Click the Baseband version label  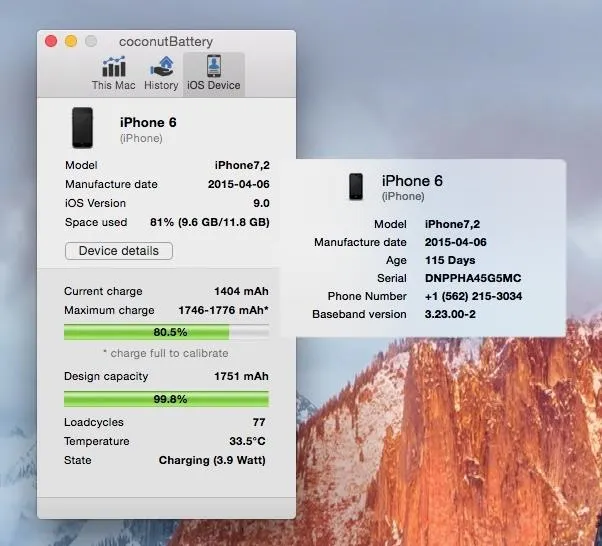[359, 314]
